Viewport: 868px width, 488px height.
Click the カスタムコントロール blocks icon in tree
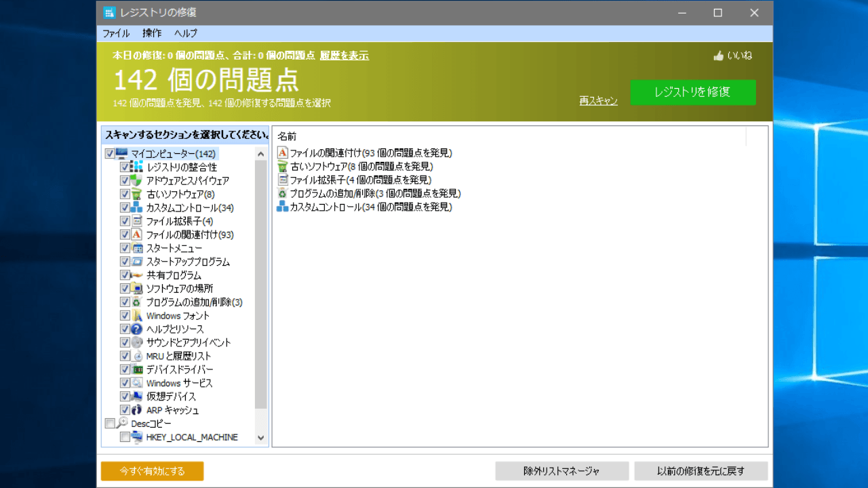tap(137, 207)
